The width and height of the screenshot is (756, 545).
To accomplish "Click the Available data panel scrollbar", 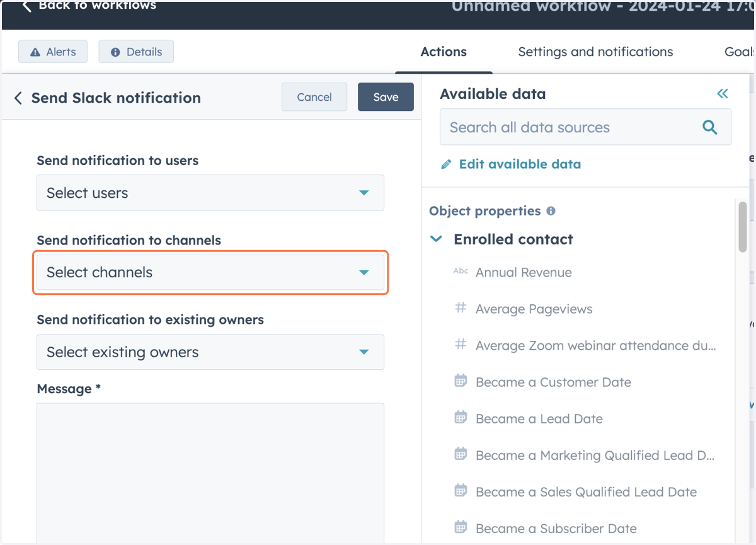I will 743,226.
